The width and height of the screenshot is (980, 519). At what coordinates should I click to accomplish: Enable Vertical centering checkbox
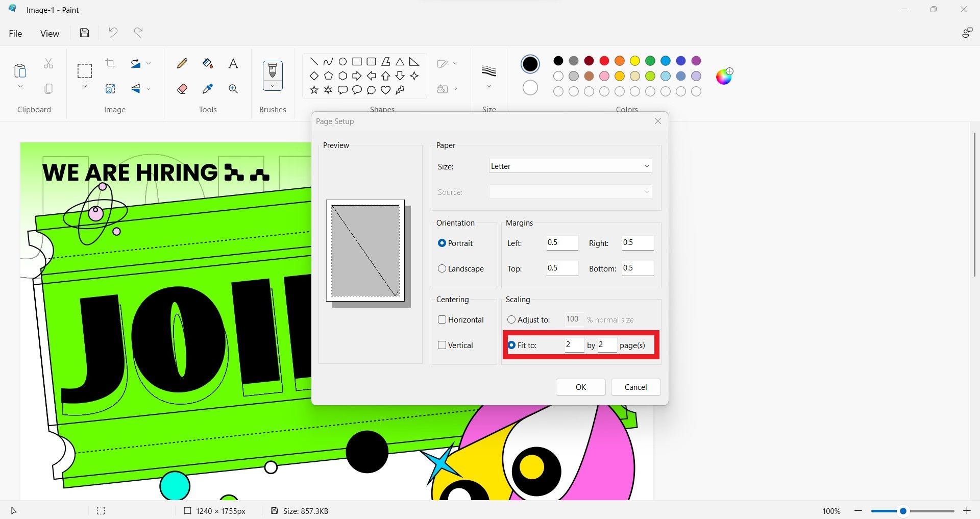point(442,345)
